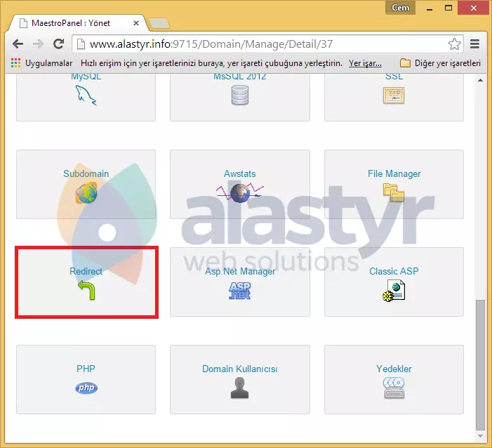Click the Classic ASP link text
Screen dimensions: 492x448
click(x=394, y=271)
